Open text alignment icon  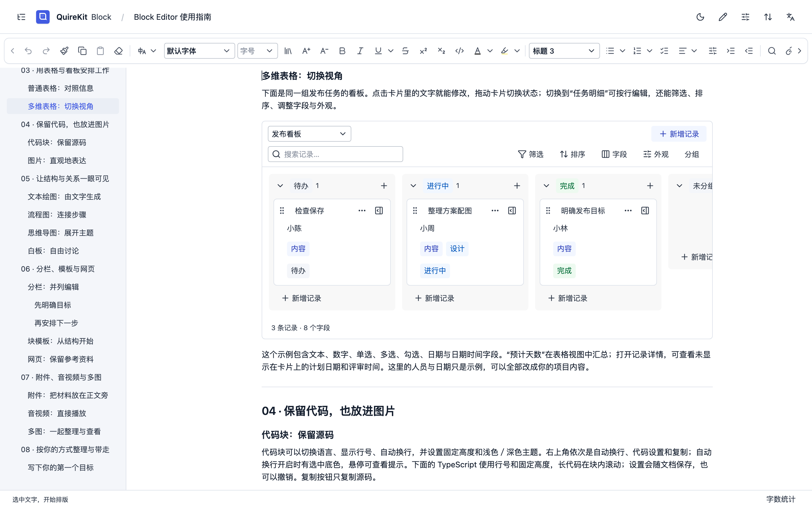click(682, 51)
